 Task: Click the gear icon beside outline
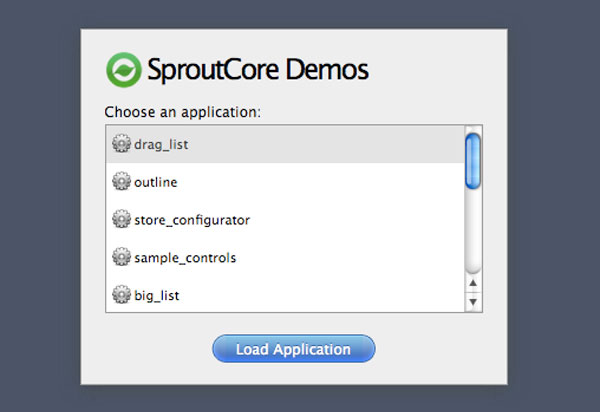[x=121, y=181]
